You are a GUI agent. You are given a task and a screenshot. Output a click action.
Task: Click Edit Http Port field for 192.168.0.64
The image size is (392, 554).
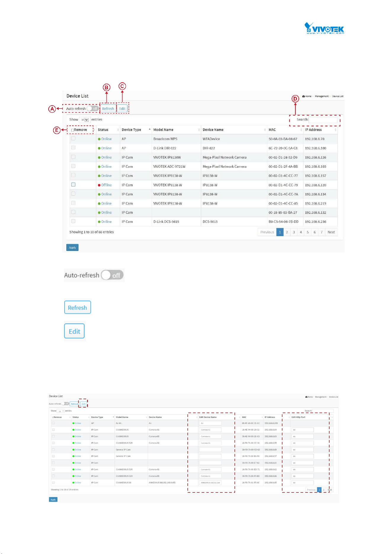(x=302, y=430)
